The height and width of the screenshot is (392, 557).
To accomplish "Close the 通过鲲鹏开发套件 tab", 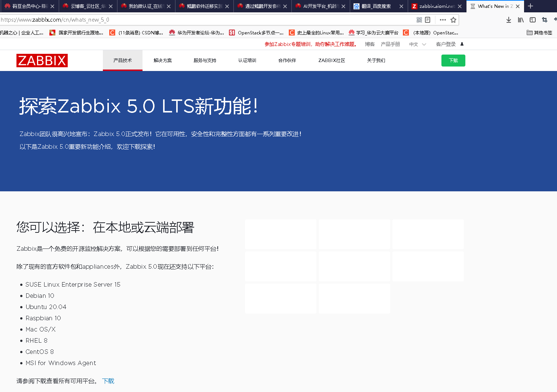I will point(285,6).
